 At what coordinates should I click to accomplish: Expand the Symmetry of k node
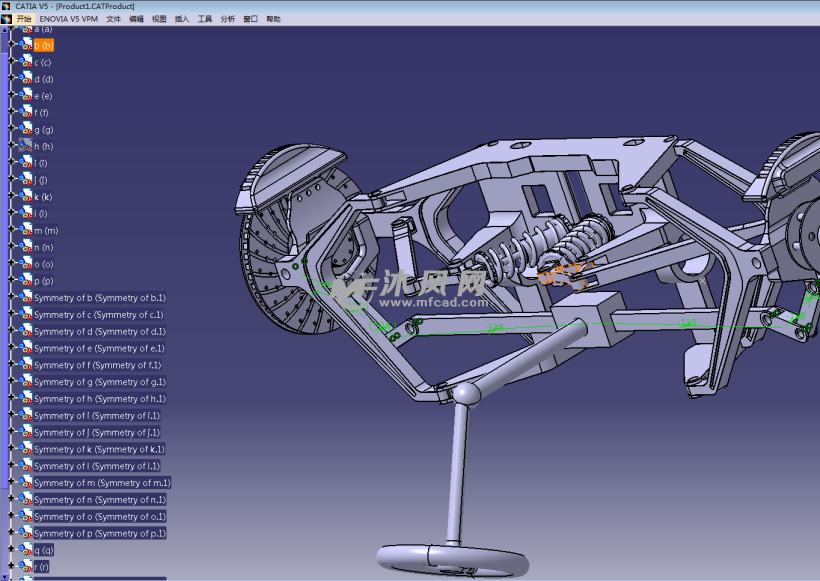[12, 448]
